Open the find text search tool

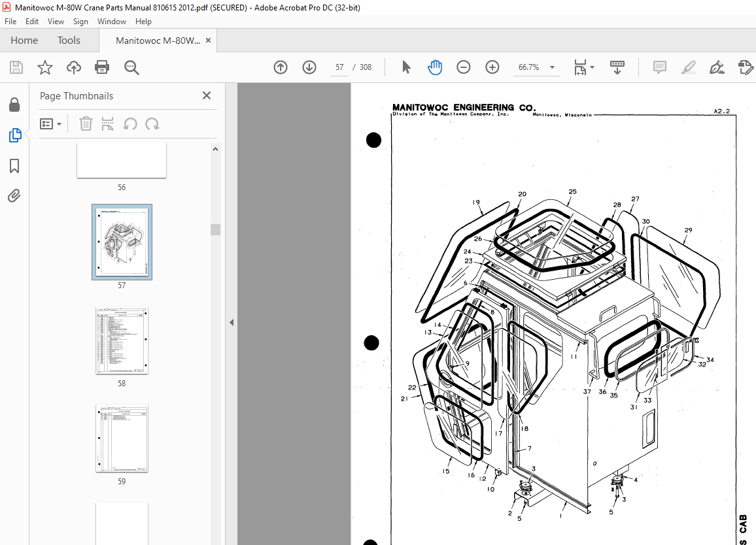pyautogui.click(x=131, y=67)
